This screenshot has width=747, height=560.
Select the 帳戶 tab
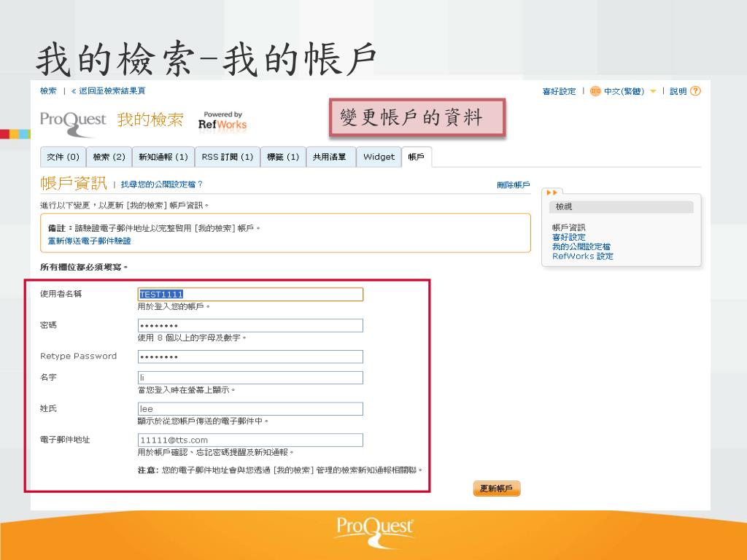click(x=417, y=157)
